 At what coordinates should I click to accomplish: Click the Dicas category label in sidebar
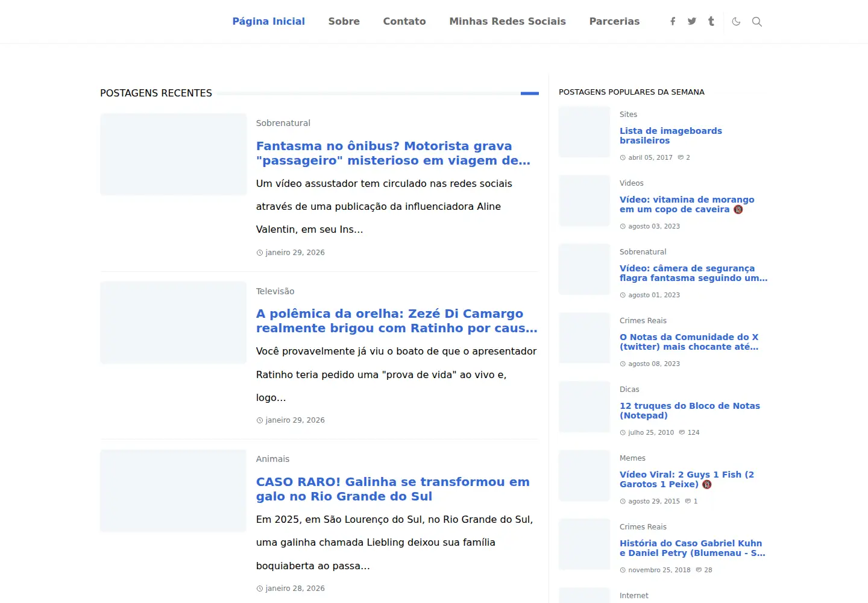[x=629, y=390]
